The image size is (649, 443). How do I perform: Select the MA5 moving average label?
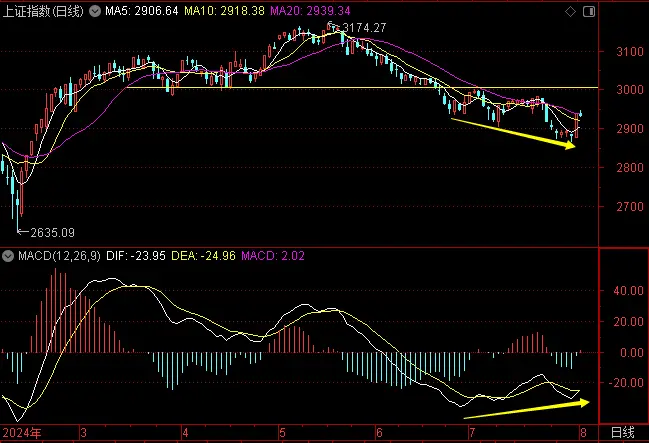click(x=132, y=12)
